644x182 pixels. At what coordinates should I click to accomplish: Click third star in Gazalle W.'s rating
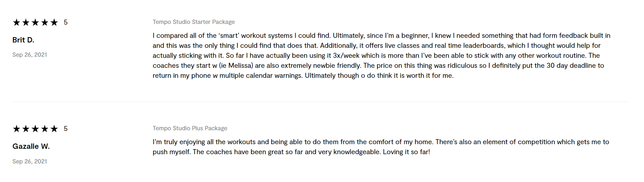point(35,129)
